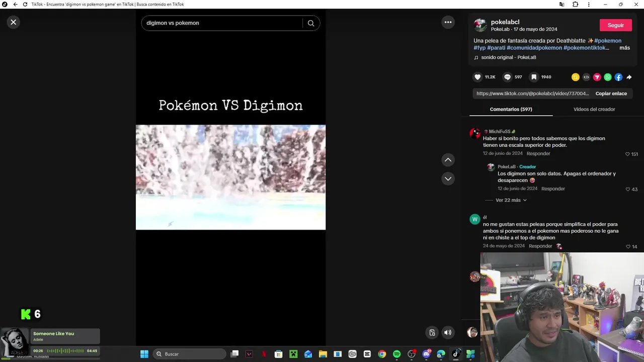Click the Adele album art thumbnail
Screen dimensions: 644x362
(15, 342)
